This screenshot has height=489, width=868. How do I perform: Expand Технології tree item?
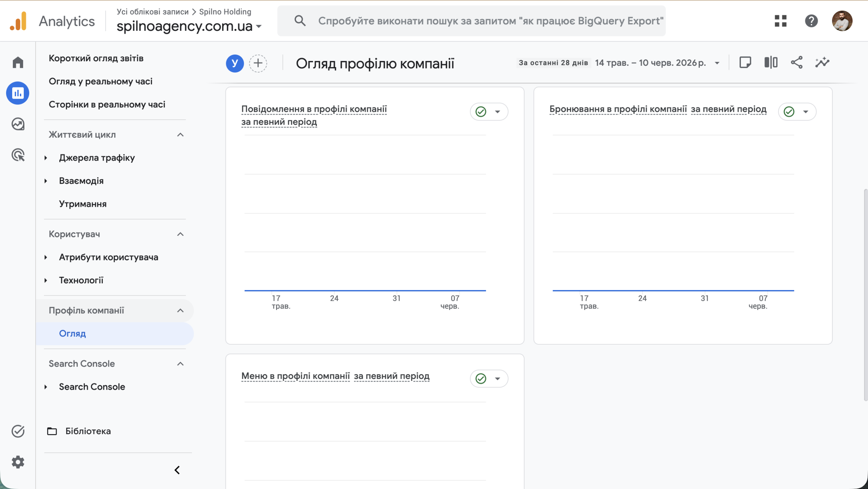coord(46,280)
